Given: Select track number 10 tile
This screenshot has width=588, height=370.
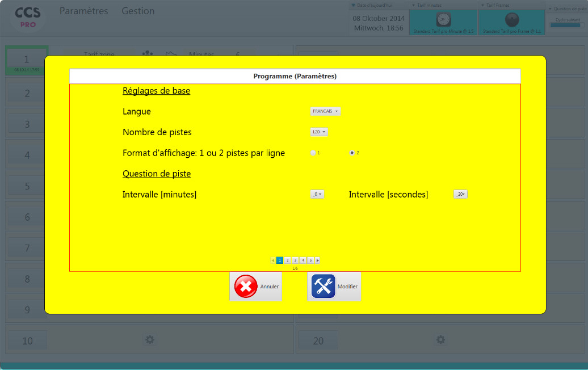Looking at the screenshot, I should [27, 340].
